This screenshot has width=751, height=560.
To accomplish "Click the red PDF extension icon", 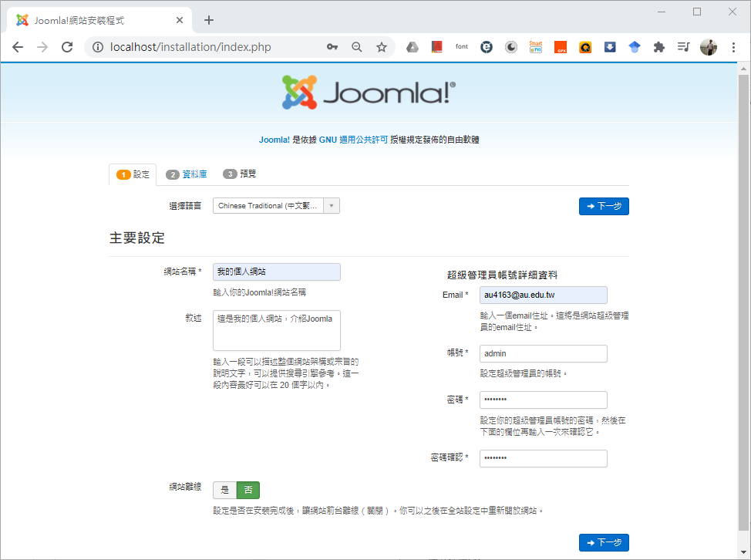I will click(x=437, y=47).
